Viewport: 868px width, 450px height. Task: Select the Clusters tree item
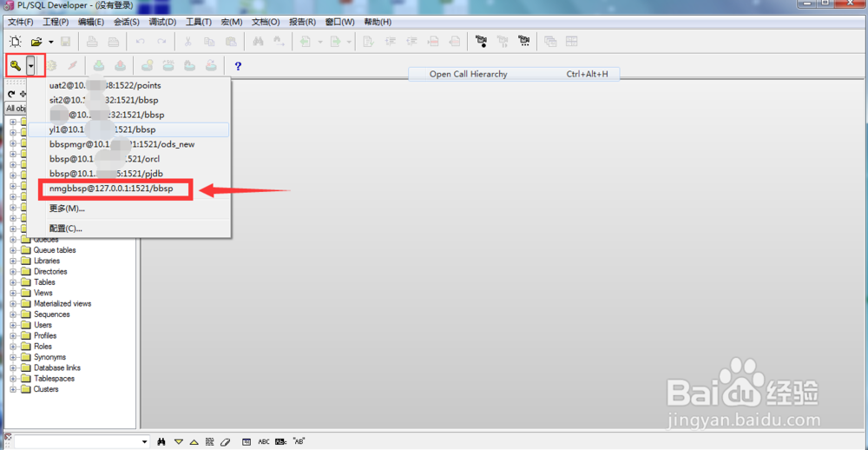46,389
